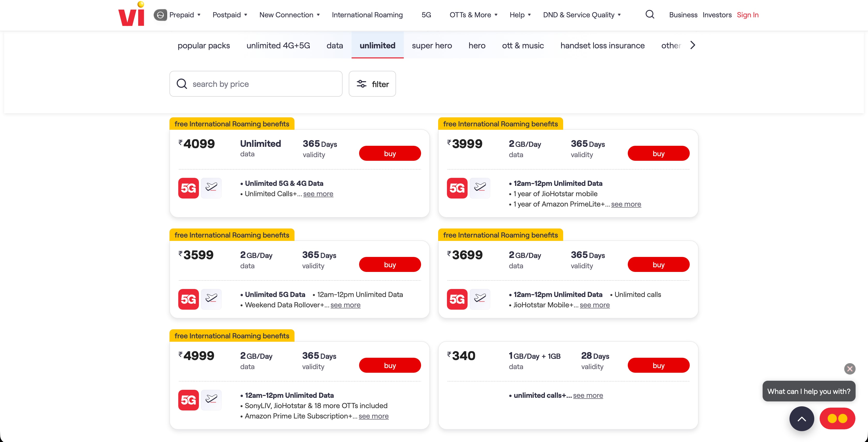This screenshot has height=442, width=868.
Task: Click the 5G badge on the ₹4099 plan
Action: [x=188, y=188]
